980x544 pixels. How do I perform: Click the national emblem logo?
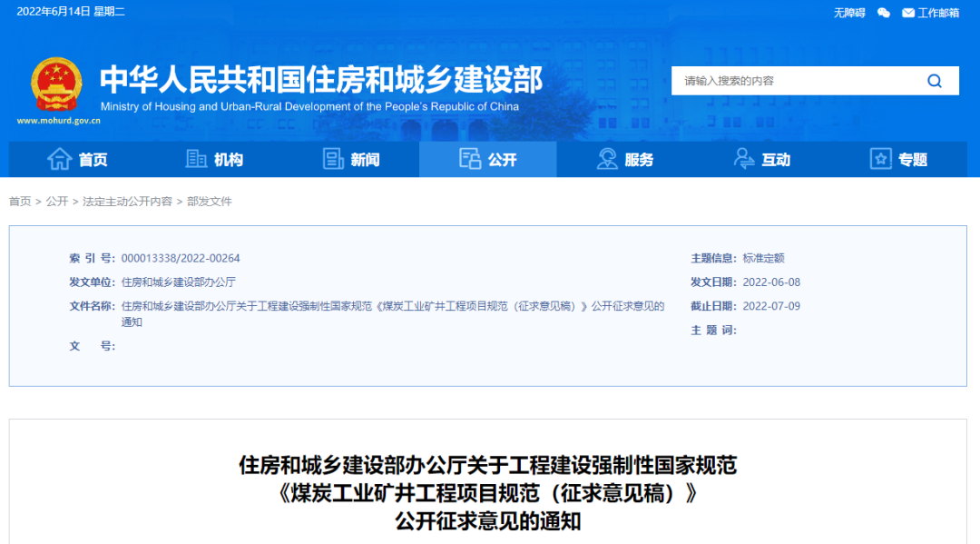pos(56,85)
